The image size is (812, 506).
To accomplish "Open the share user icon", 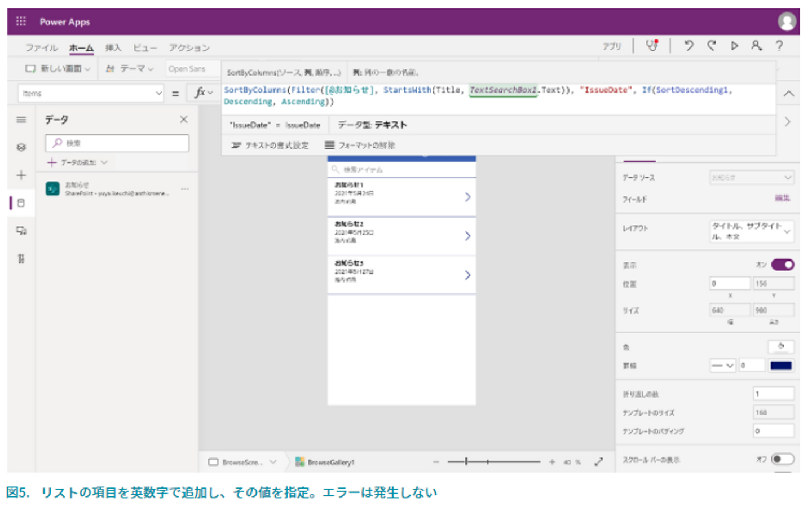I will tap(756, 46).
